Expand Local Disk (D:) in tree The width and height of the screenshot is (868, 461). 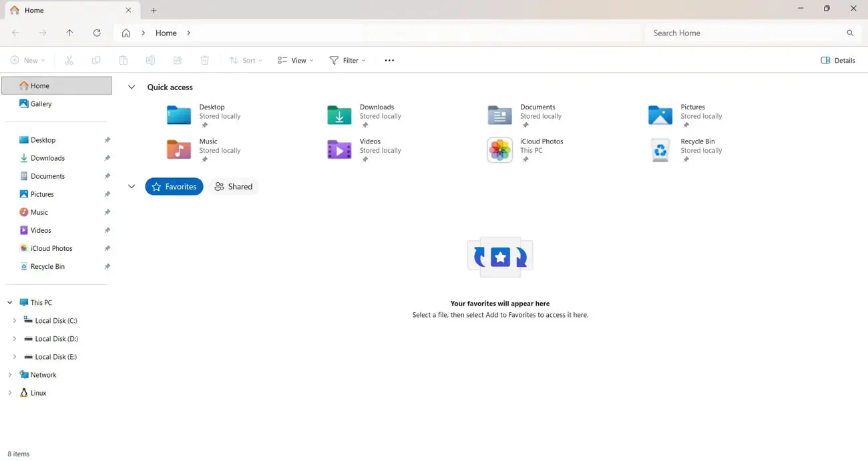click(x=15, y=339)
